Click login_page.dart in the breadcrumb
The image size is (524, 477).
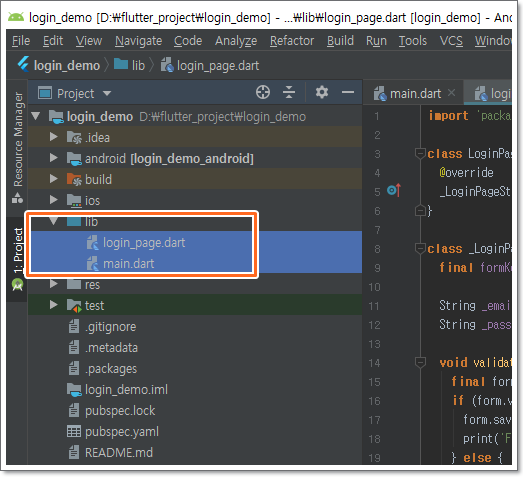218,66
